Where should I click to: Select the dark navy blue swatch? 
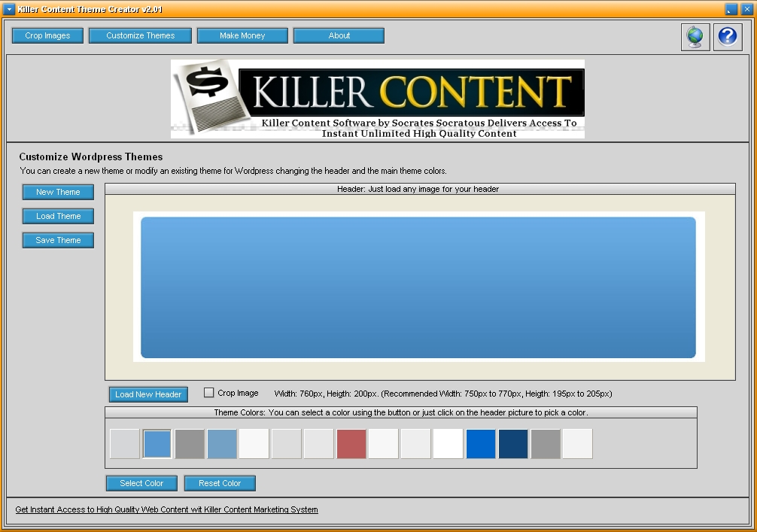[512, 444]
